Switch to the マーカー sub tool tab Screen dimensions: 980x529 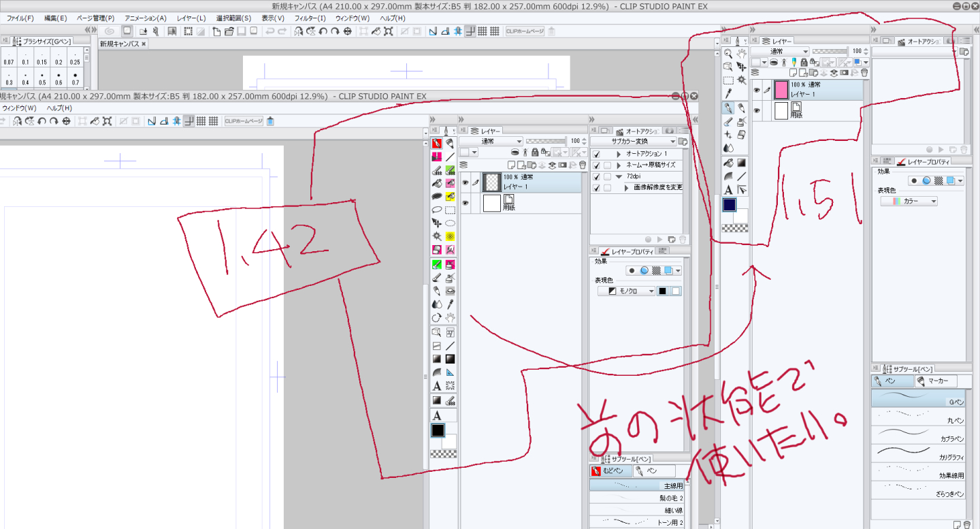[x=936, y=381]
